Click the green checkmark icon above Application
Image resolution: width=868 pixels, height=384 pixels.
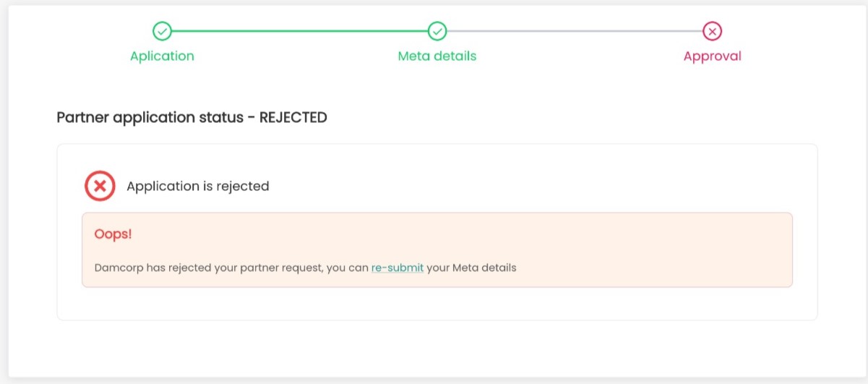pos(162,31)
